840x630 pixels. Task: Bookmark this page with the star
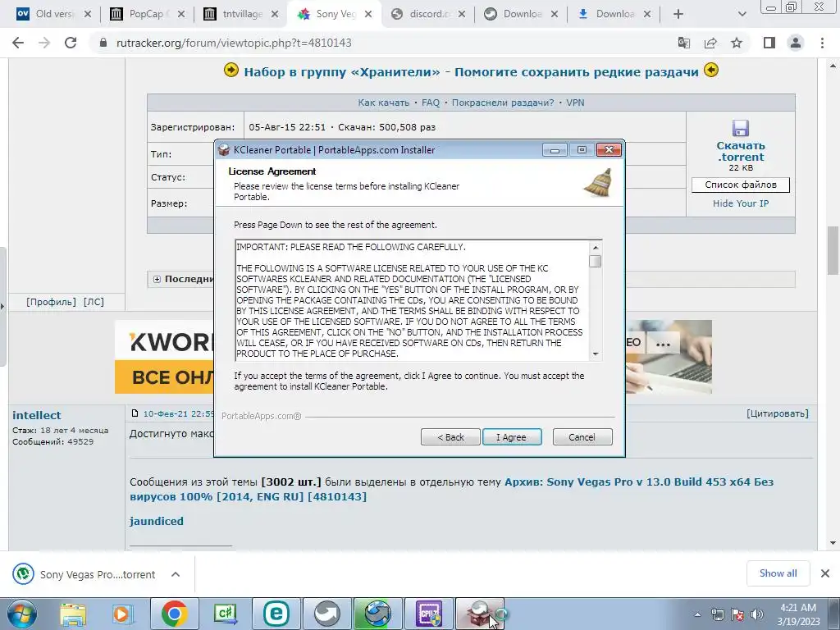click(737, 43)
